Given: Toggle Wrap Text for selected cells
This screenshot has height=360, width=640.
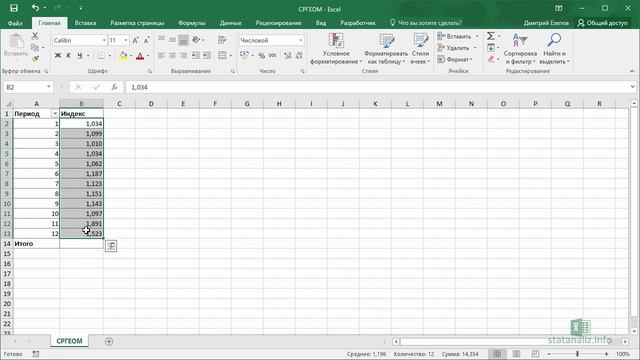Looking at the screenshot, I should click(222, 40).
